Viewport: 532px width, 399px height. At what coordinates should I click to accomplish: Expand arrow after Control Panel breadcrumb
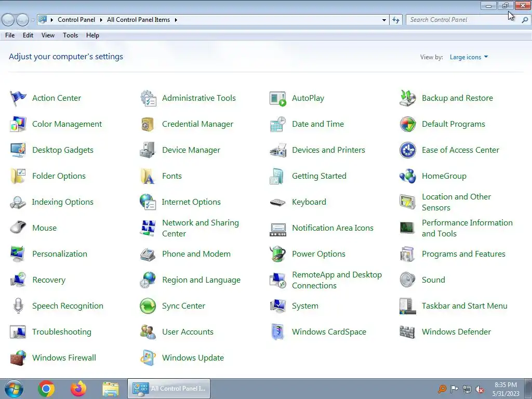pyautogui.click(x=101, y=20)
